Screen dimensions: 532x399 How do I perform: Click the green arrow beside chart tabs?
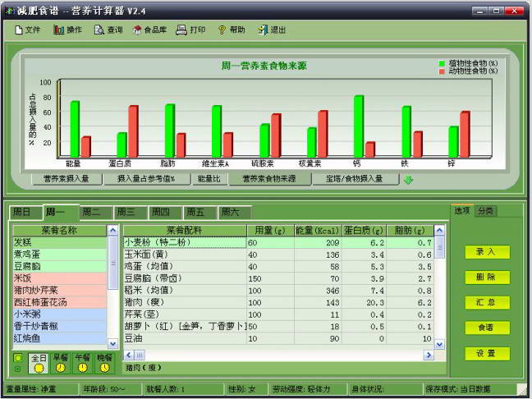coord(408,180)
